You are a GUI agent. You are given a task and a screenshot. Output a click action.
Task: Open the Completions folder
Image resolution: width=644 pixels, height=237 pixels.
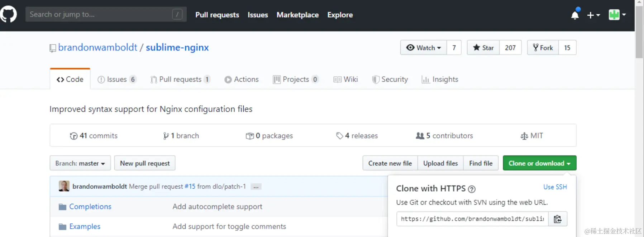tap(90, 207)
